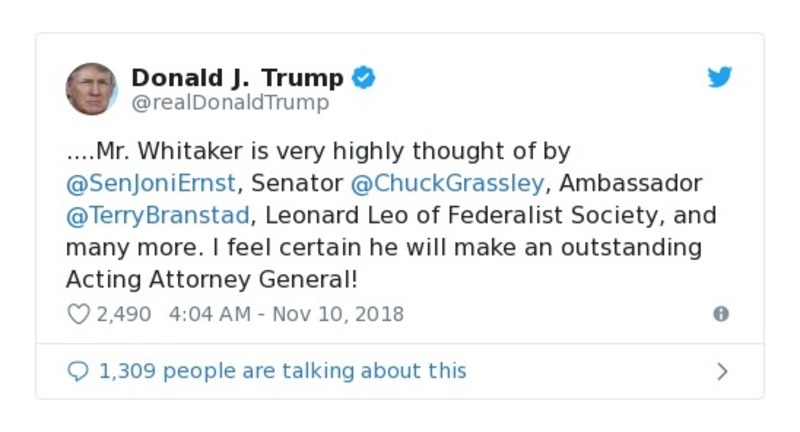Open the 4:04 AM - Nov 10, 2018 timestamp
Screen dimensions: 800x432
(x=286, y=314)
